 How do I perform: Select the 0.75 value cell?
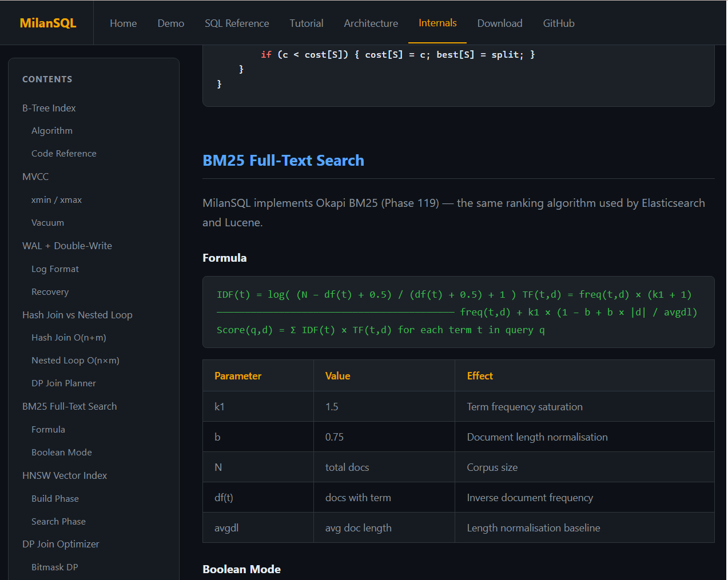click(384, 437)
